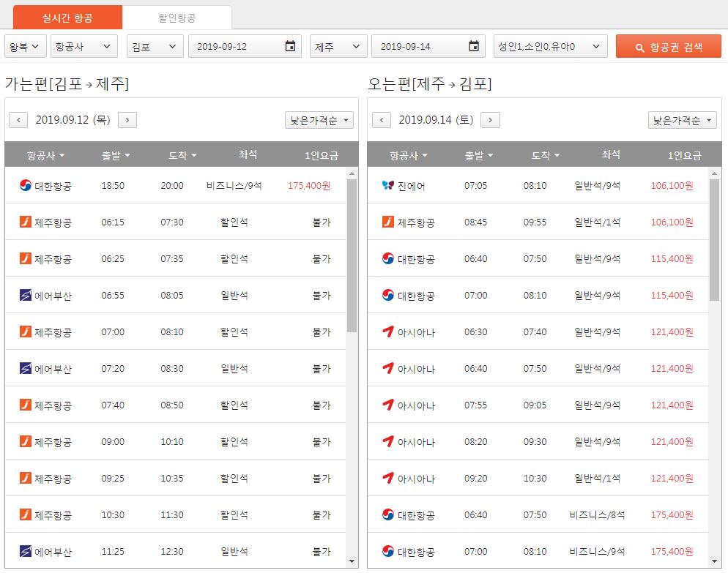Click the return flight list scrollbar thumb

[715, 240]
